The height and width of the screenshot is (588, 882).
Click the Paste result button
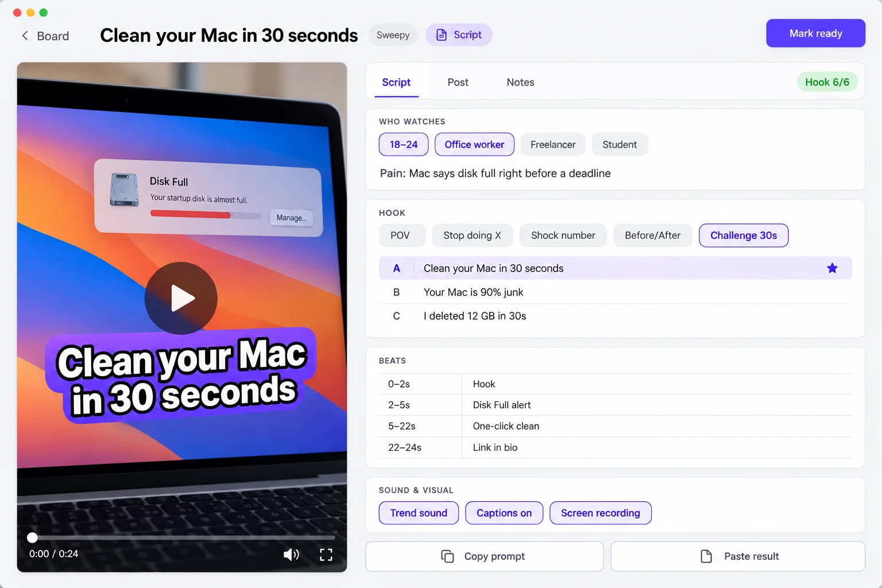pyautogui.click(x=738, y=556)
